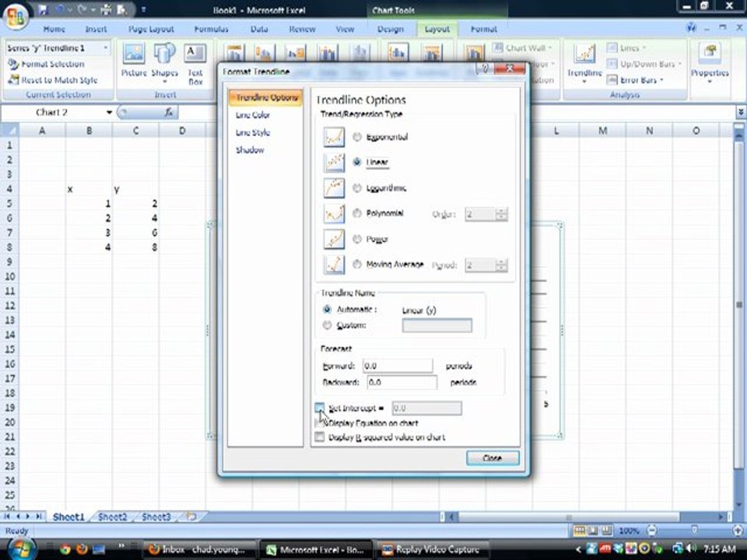The image size is (747, 560).
Task: Expand the Chart Wall dropdown
Action: pyautogui.click(x=550, y=48)
